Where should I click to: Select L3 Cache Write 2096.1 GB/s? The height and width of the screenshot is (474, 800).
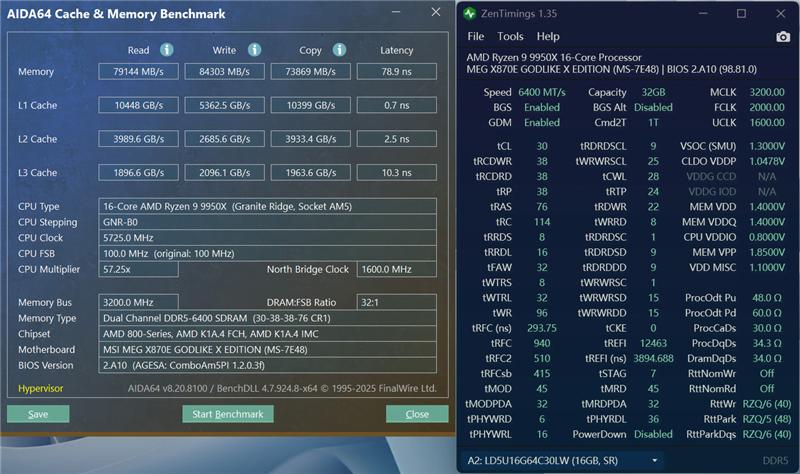click(x=224, y=172)
